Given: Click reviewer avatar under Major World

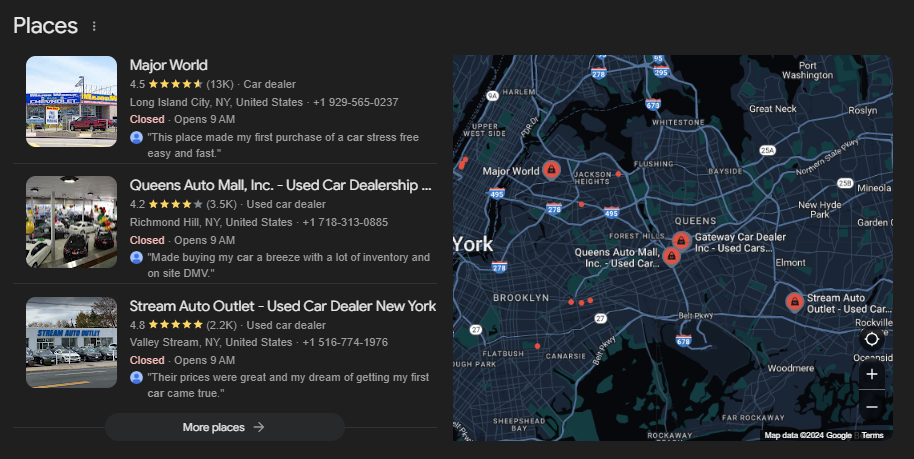Looking at the screenshot, I should tap(137, 136).
